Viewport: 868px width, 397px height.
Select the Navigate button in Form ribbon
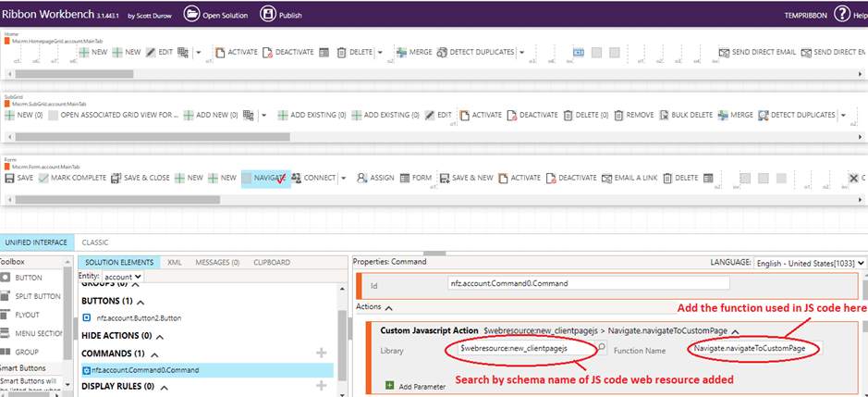click(266, 178)
